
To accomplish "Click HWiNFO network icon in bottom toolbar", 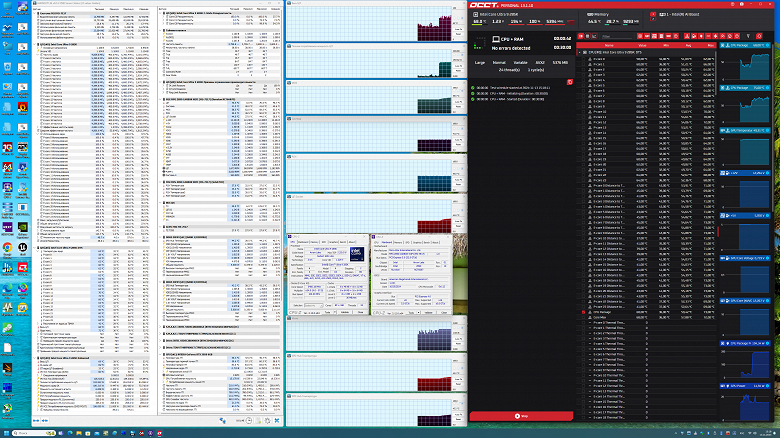I will click(x=222, y=421).
